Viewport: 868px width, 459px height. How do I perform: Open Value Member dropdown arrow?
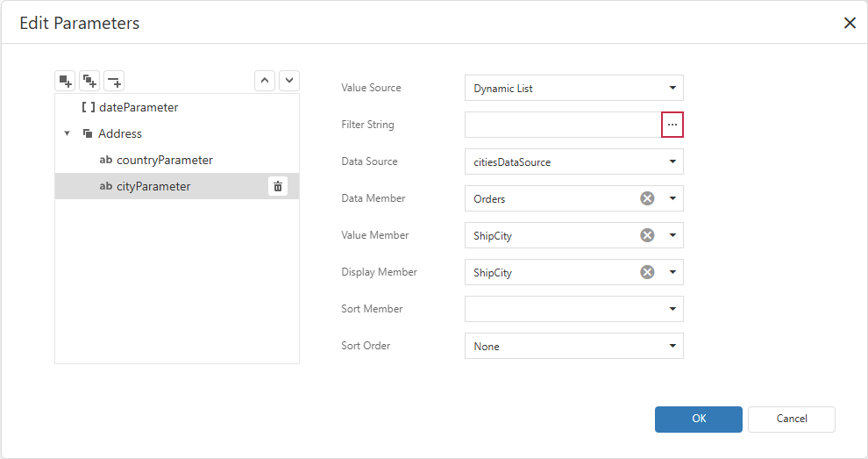coord(672,235)
